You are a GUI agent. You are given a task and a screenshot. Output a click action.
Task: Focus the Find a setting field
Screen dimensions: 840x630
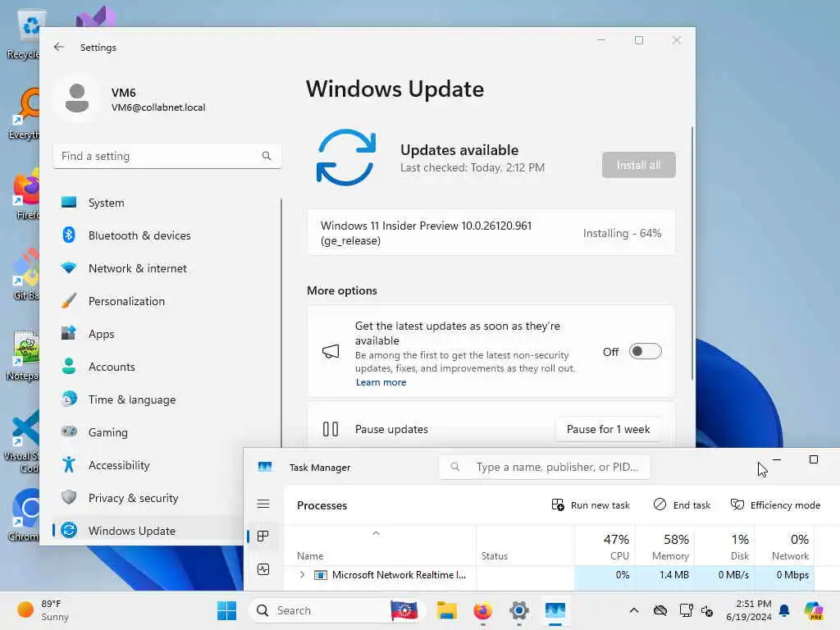tap(167, 156)
